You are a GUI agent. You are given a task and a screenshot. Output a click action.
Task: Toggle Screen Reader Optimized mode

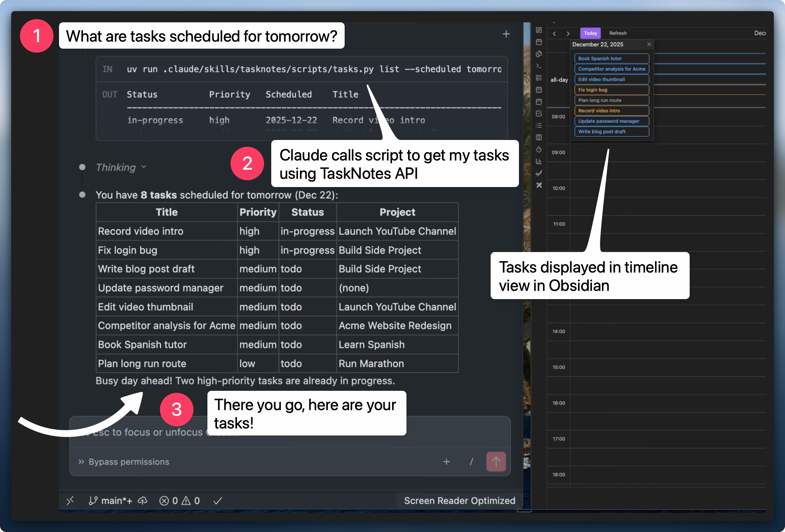(459, 500)
